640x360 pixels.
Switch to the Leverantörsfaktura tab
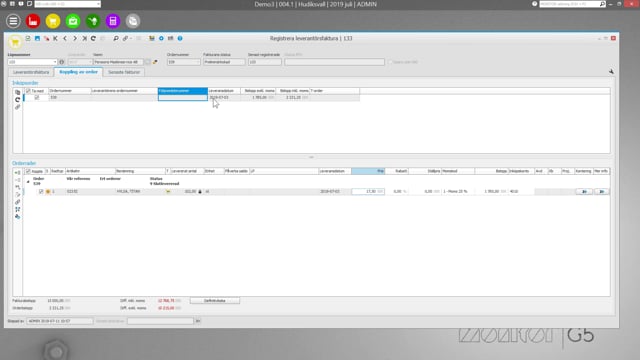pyautogui.click(x=31, y=72)
